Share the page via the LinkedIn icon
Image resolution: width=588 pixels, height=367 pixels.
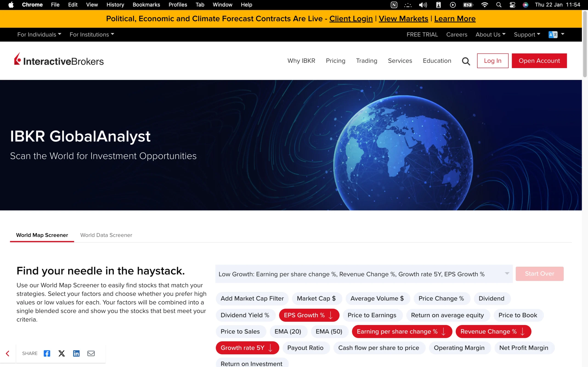coord(76,353)
